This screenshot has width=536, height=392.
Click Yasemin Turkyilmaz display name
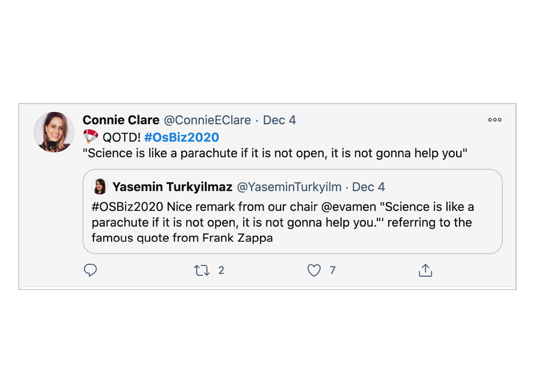click(x=172, y=187)
